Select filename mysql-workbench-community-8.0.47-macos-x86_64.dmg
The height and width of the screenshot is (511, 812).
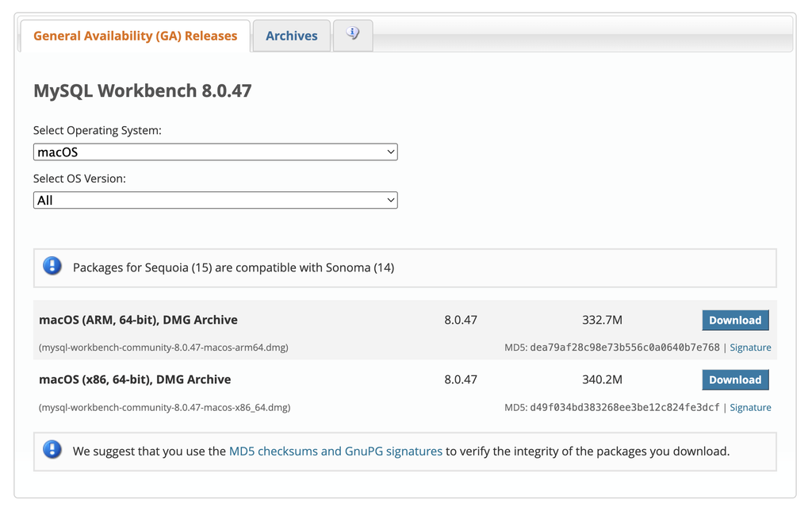[x=165, y=408]
